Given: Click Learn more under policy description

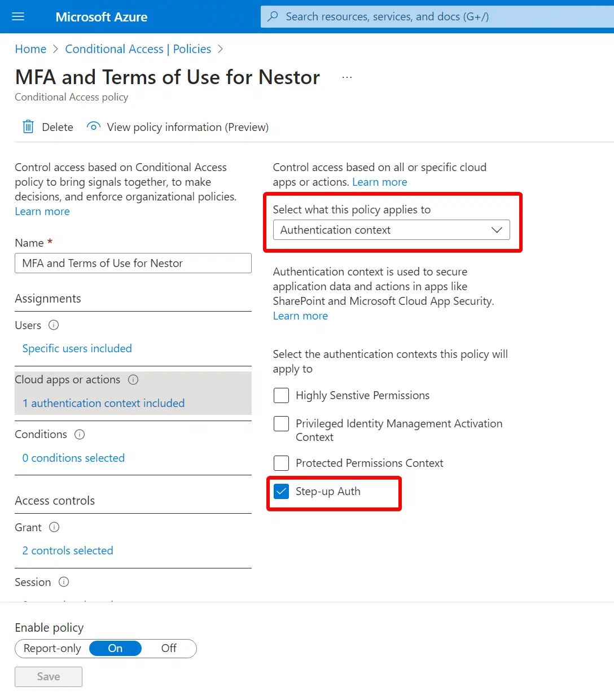Looking at the screenshot, I should pos(42,212).
